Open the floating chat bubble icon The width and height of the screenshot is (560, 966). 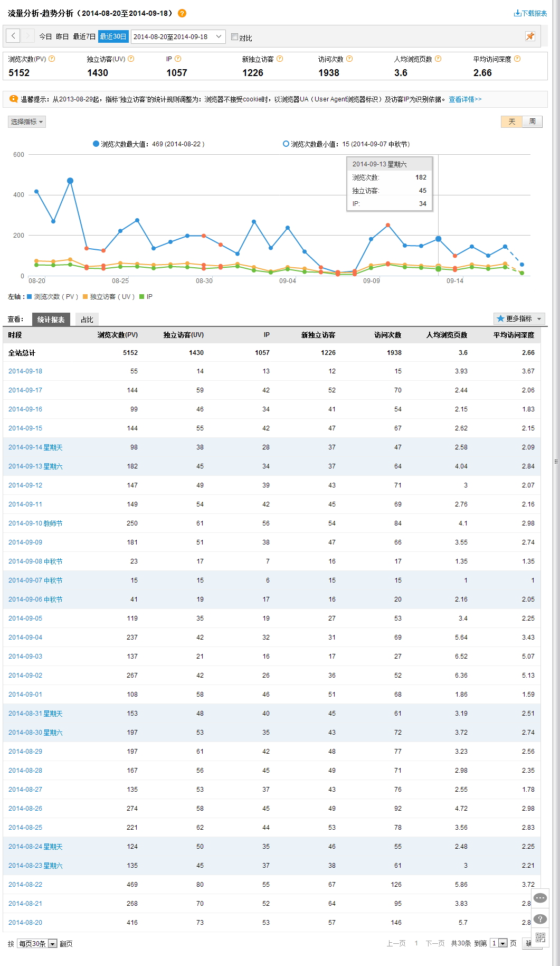[x=540, y=898]
